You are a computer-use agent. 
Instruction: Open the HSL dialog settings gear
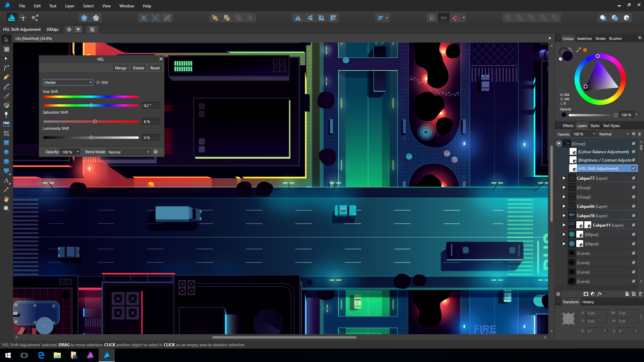156,152
